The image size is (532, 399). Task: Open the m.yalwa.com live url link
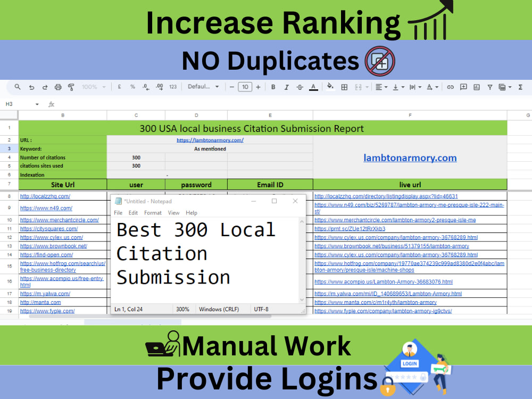388,294
